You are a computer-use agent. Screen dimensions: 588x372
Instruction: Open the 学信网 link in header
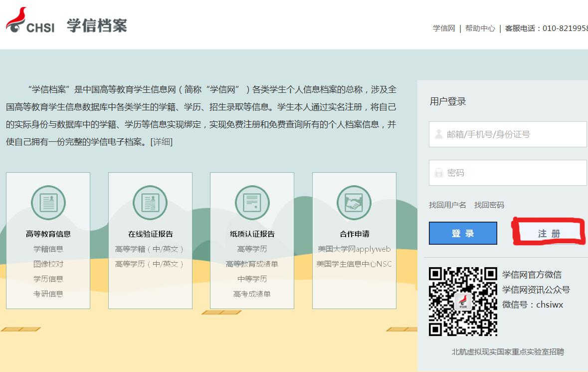444,28
